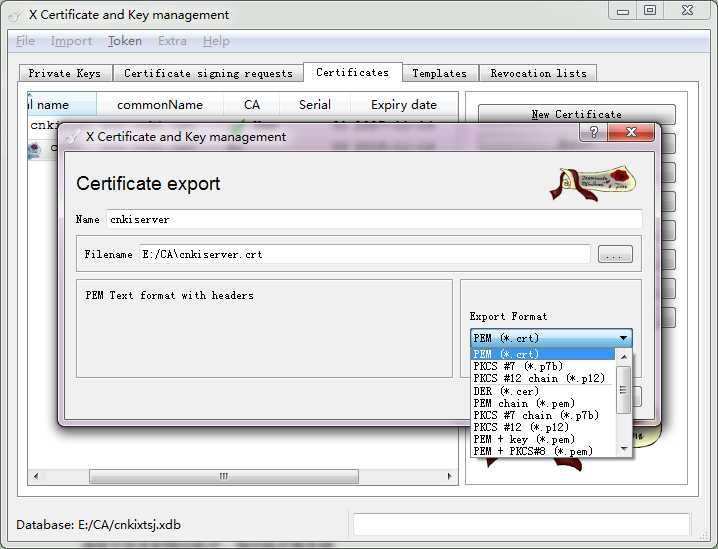Screen dimensions: 718x549
Task: Open the Import menu
Action: pyautogui.click(x=71, y=41)
